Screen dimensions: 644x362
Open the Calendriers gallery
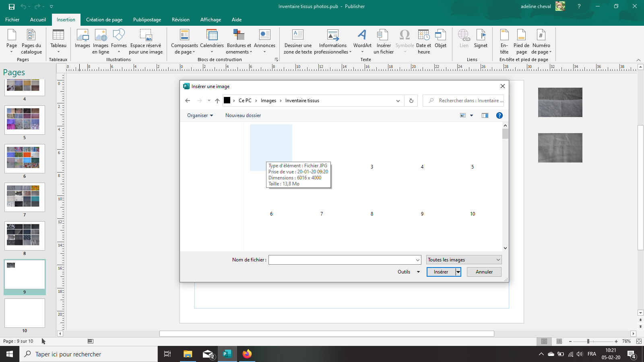pos(212,41)
